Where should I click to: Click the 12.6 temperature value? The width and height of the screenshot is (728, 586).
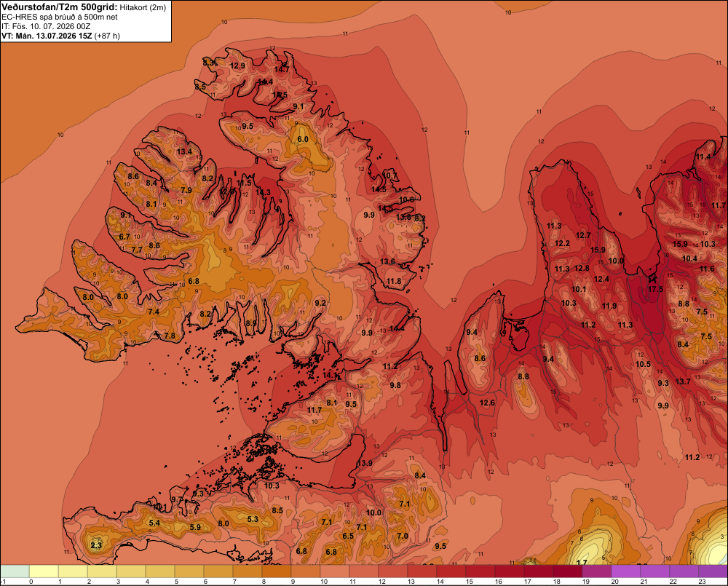(x=487, y=402)
